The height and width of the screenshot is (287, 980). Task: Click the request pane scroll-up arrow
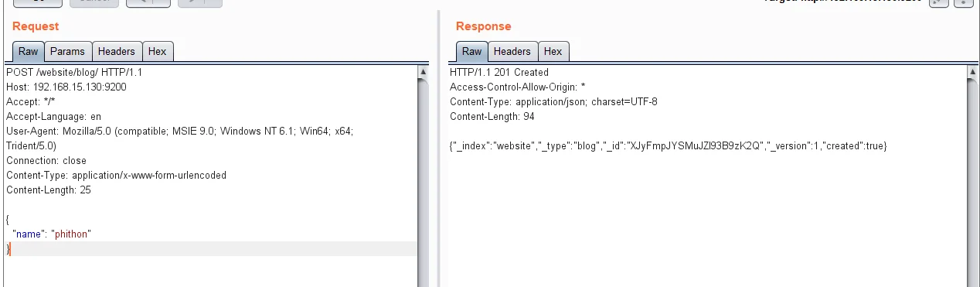[423, 71]
